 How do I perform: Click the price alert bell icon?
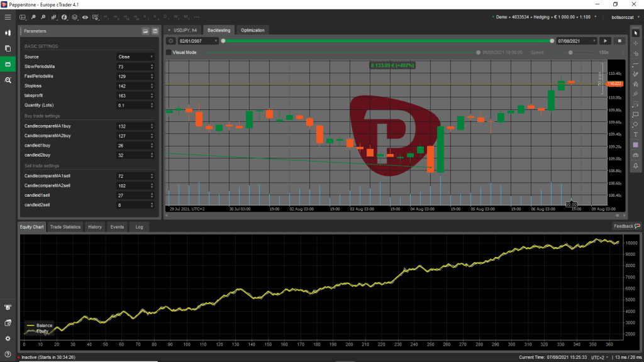pos(636,165)
